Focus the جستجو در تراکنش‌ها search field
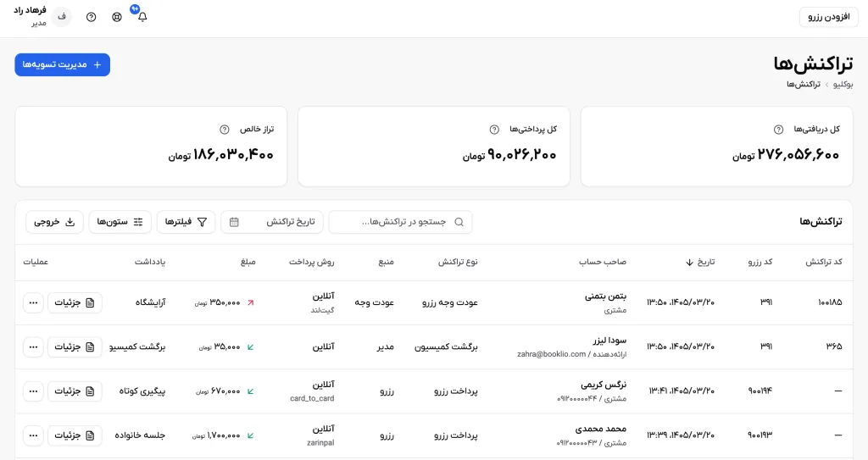Image resolution: width=868 pixels, height=460 pixels. pyautogui.click(x=400, y=222)
